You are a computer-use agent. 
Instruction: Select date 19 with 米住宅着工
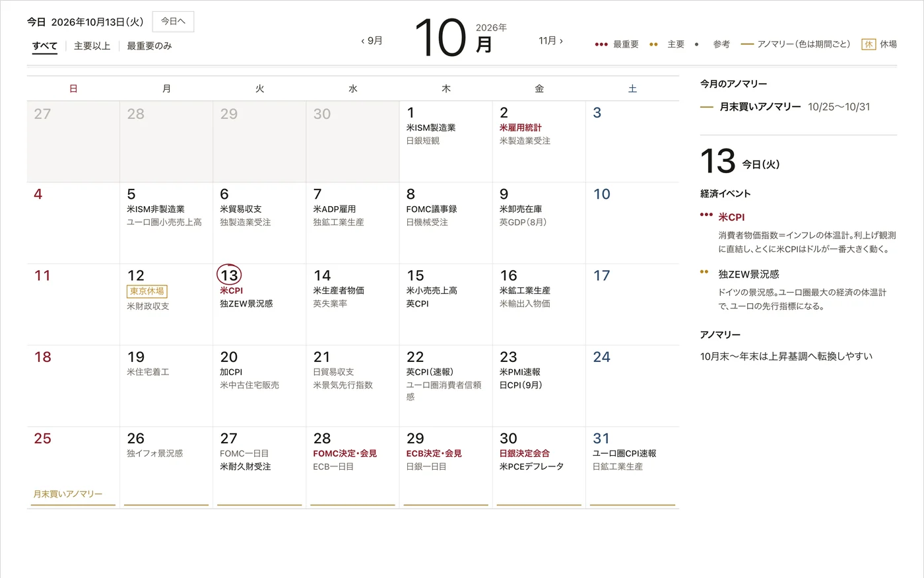coord(136,357)
